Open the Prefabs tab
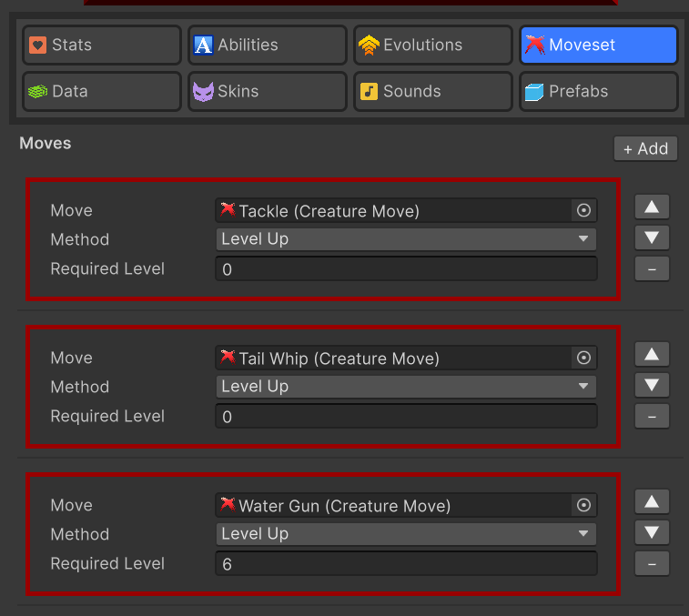The width and height of the screenshot is (689, 616). tap(599, 91)
